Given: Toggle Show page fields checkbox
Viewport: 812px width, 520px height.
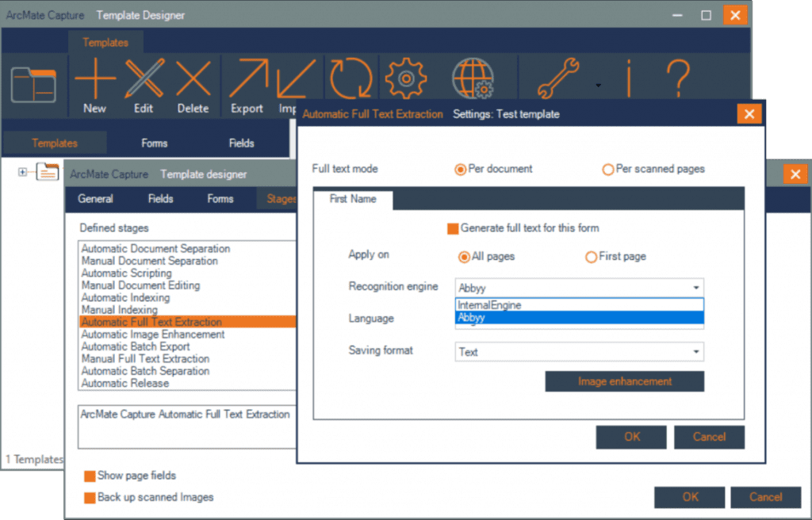Looking at the screenshot, I should [x=90, y=476].
